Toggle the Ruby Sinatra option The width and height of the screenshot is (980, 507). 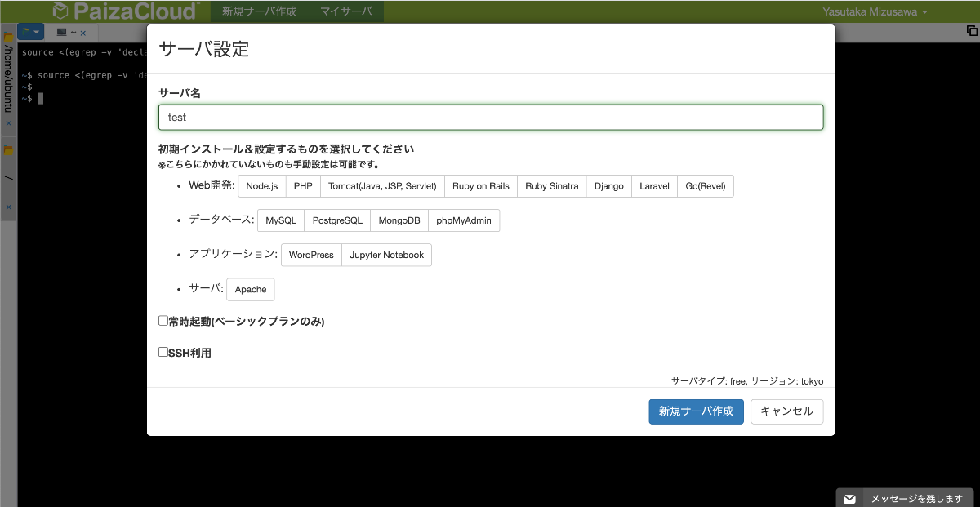click(552, 186)
